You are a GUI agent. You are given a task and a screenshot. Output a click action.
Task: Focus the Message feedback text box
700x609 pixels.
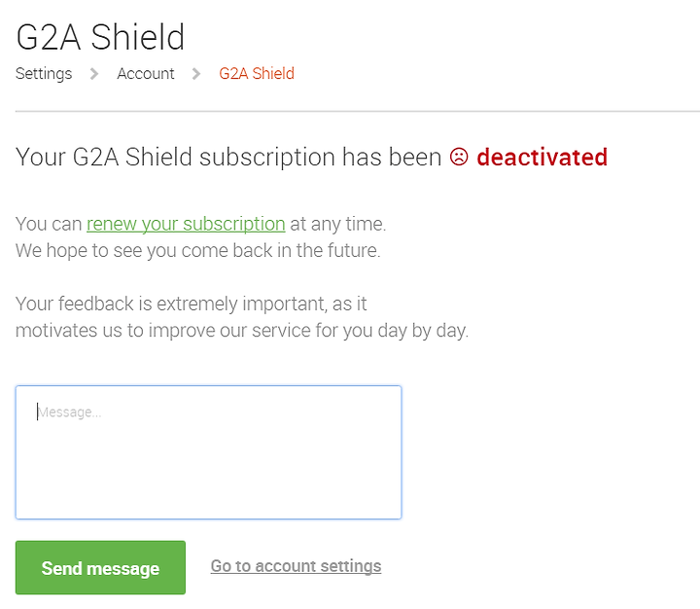tap(208, 452)
